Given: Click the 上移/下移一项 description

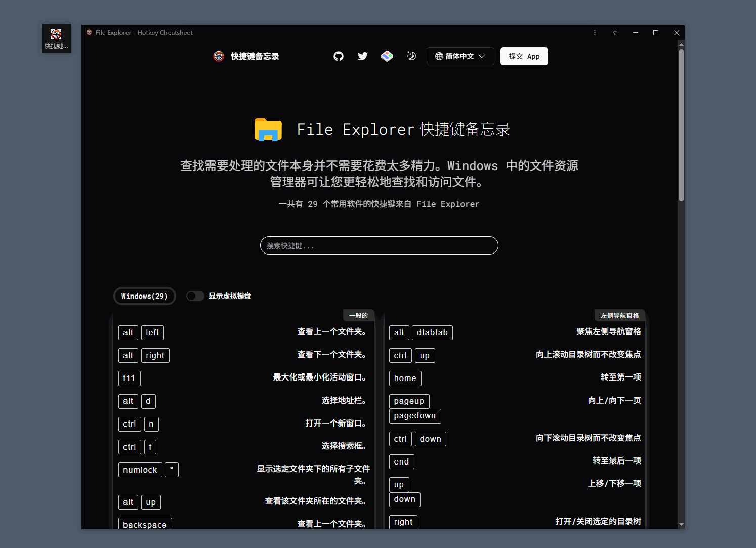Looking at the screenshot, I should point(614,483).
